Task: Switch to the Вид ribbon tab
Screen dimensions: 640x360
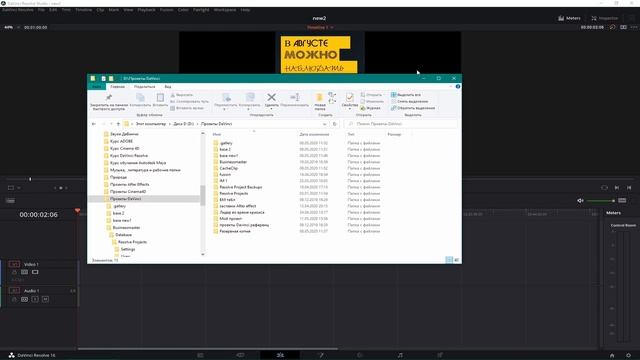Action: click(168, 87)
